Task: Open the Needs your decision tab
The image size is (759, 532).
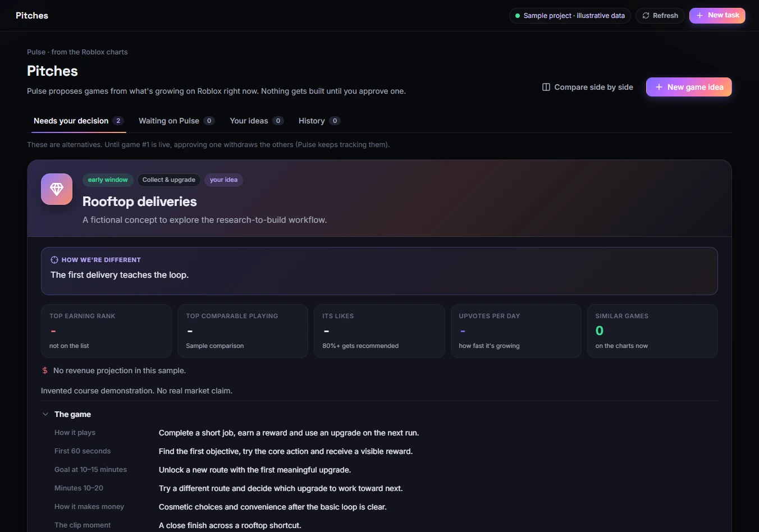Action: (79, 121)
